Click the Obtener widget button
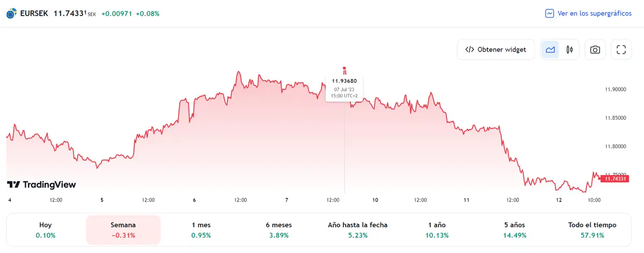Screen dimensions: 644x253 495,50
